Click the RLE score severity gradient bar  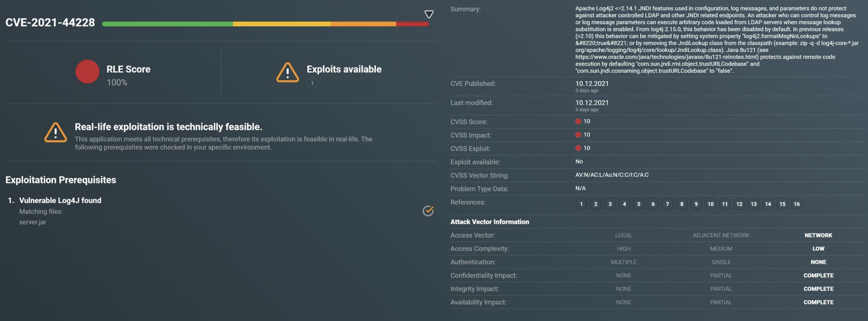point(266,24)
